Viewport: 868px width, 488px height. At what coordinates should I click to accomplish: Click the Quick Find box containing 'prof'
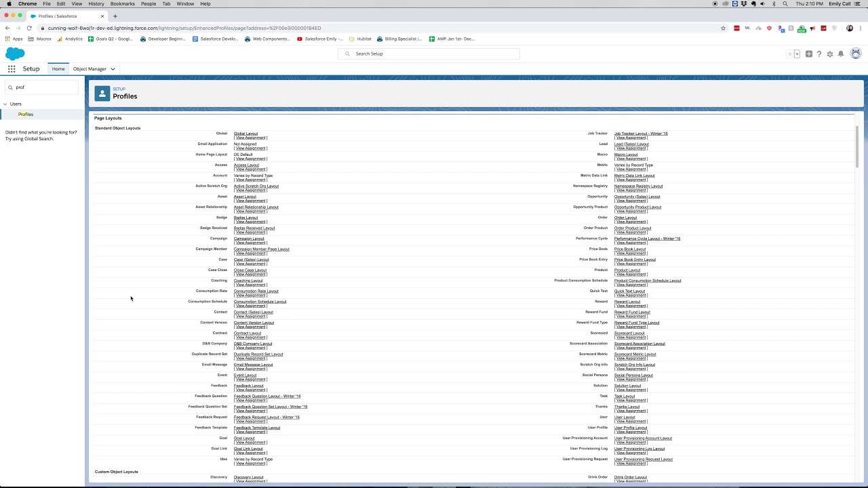pos(42,87)
